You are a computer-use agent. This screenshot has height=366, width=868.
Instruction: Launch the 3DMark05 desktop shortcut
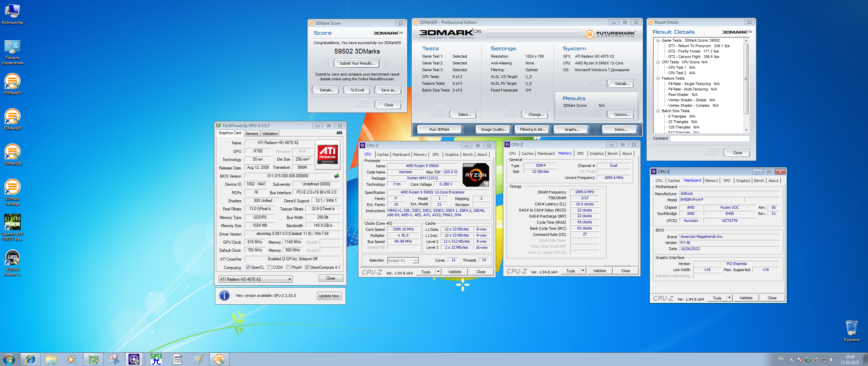(12, 120)
